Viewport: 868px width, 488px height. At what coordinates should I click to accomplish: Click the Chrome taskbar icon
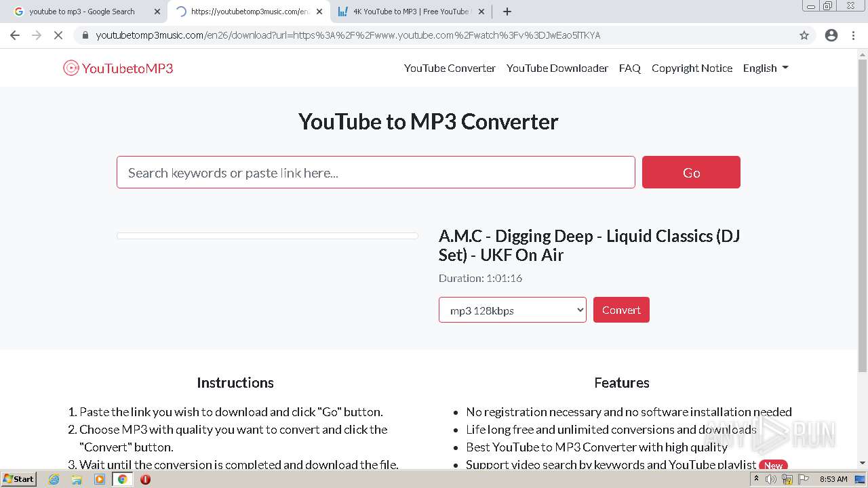[x=122, y=479]
